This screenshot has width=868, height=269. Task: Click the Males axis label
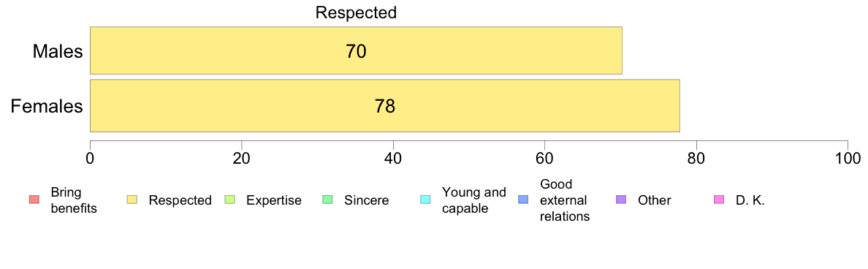point(58,51)
